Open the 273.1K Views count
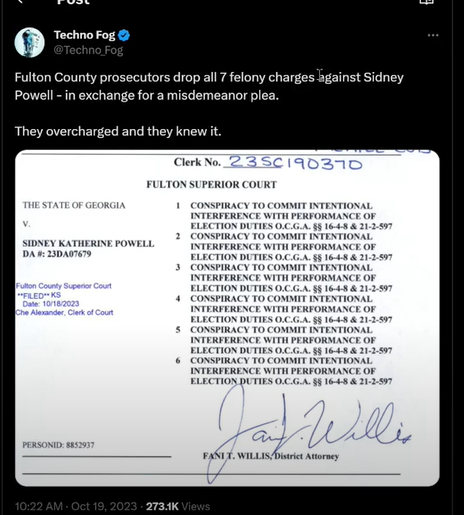This screenshot has width=464, height=515. click(x=178, y=506)
